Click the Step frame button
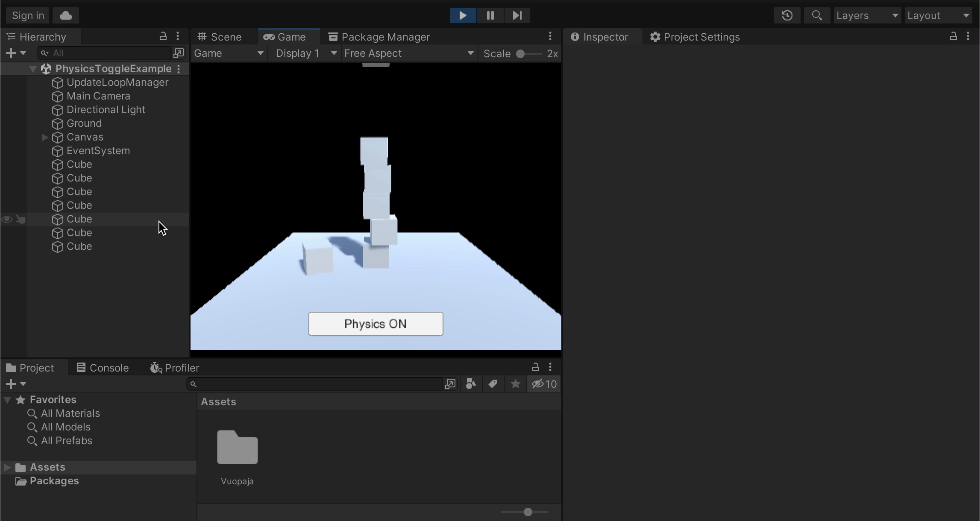 pyautogui.click(x=517, y=15)
